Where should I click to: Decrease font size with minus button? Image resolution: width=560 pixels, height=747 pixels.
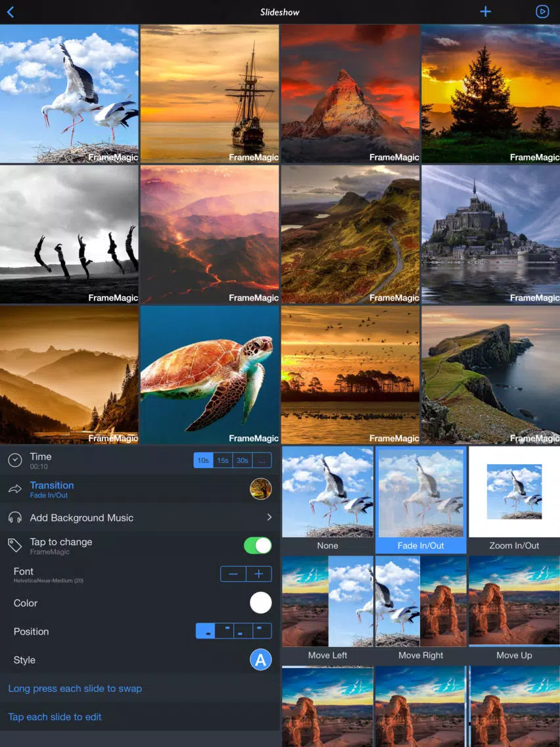coord(233,574)
